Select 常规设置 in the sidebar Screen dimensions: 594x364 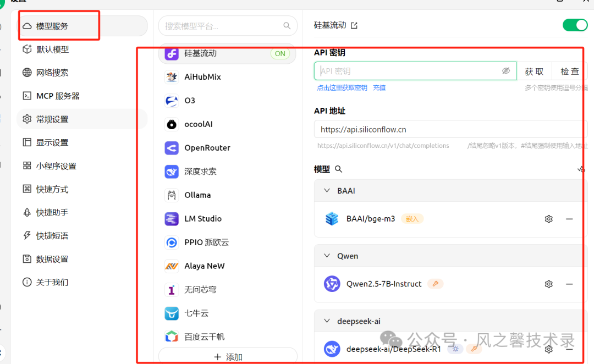[82, 119]
